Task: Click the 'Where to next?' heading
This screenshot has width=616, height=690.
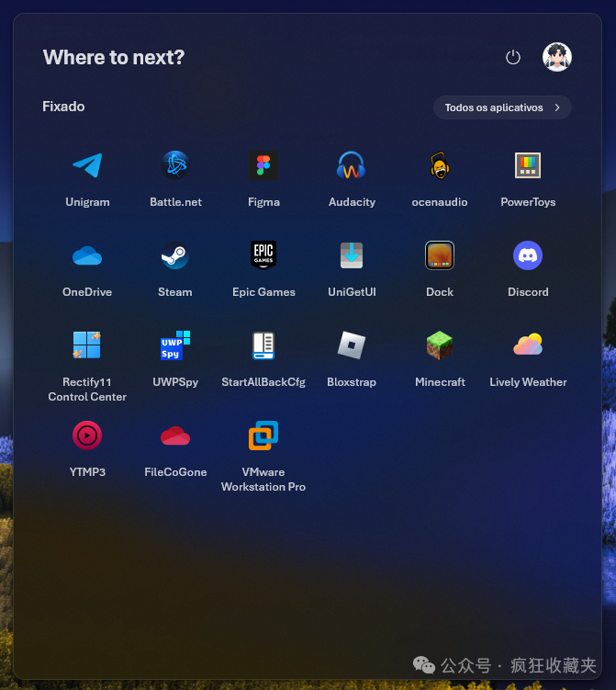Action: pos(114,57)
